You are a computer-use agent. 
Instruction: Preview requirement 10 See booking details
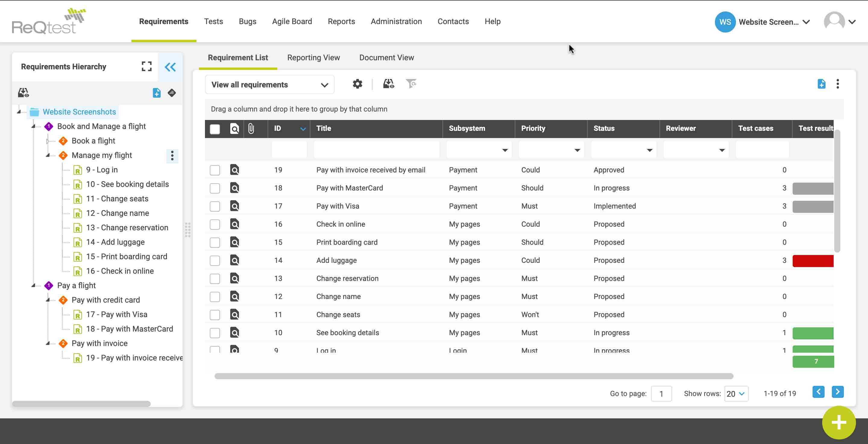234,332
